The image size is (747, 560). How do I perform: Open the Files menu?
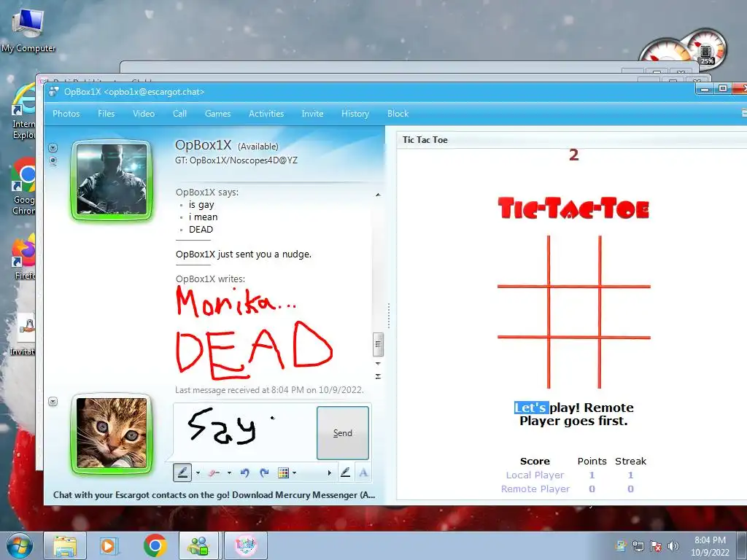[107, 113]
